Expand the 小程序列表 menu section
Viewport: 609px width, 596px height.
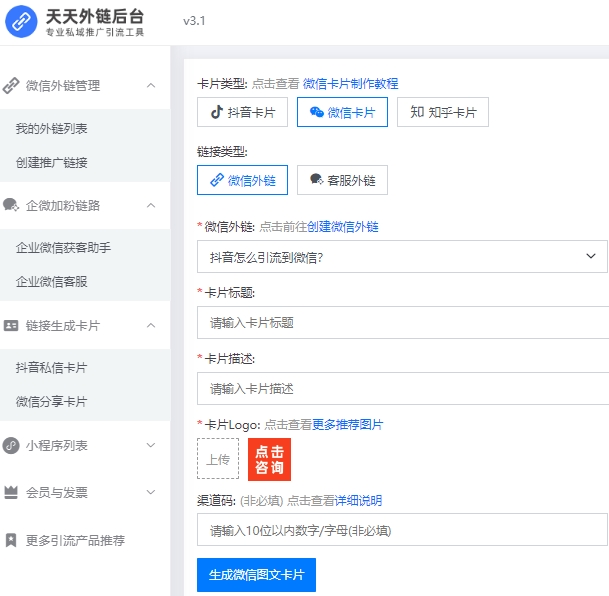pos(151,445)
